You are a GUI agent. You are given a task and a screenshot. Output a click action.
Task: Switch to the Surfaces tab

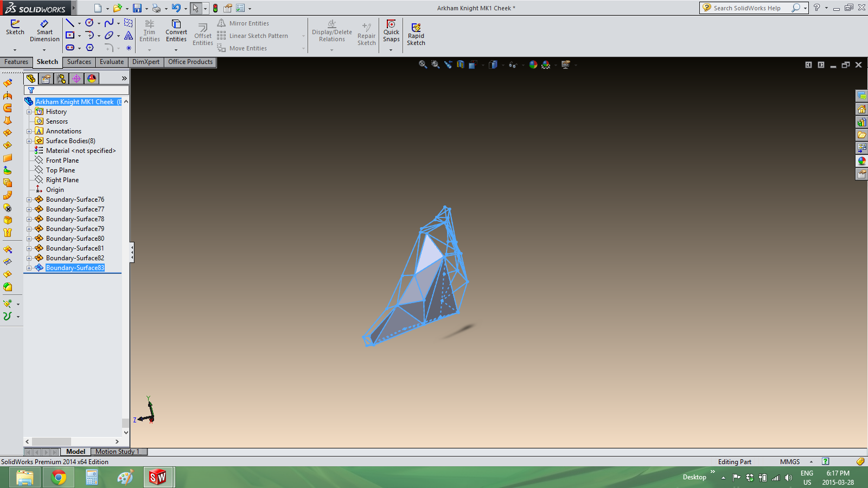(x=79, y=62)
